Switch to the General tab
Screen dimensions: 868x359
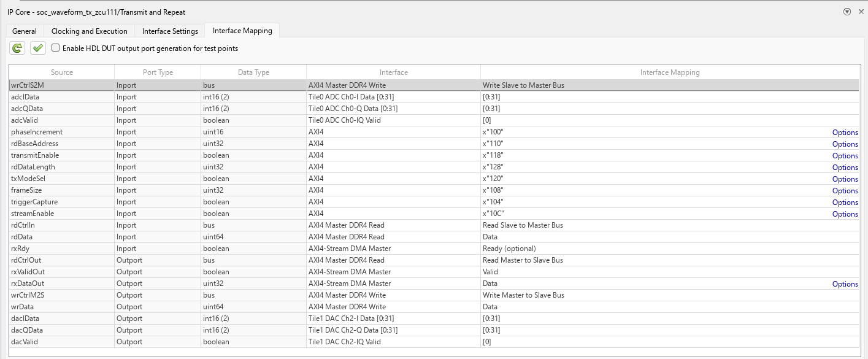click(x=25, y=31)
